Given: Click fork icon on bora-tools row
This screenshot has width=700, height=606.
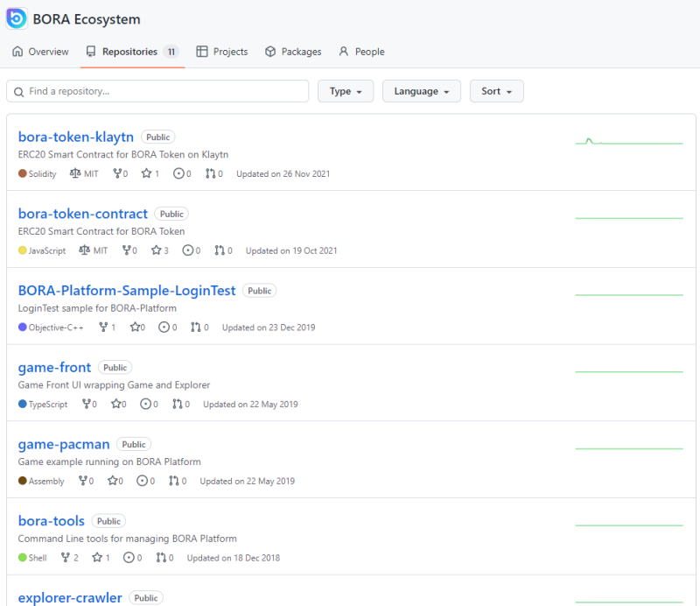Looking at the screenshot, I should coord(66,557).
